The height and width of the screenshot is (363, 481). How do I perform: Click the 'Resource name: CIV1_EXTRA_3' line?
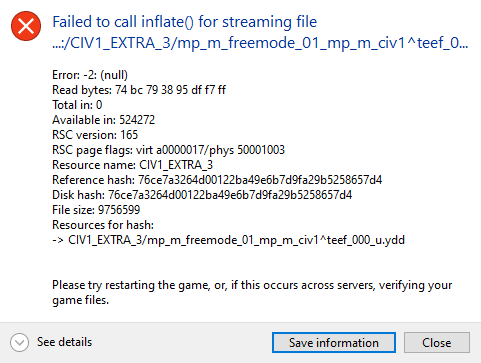(x=133, y=165)
